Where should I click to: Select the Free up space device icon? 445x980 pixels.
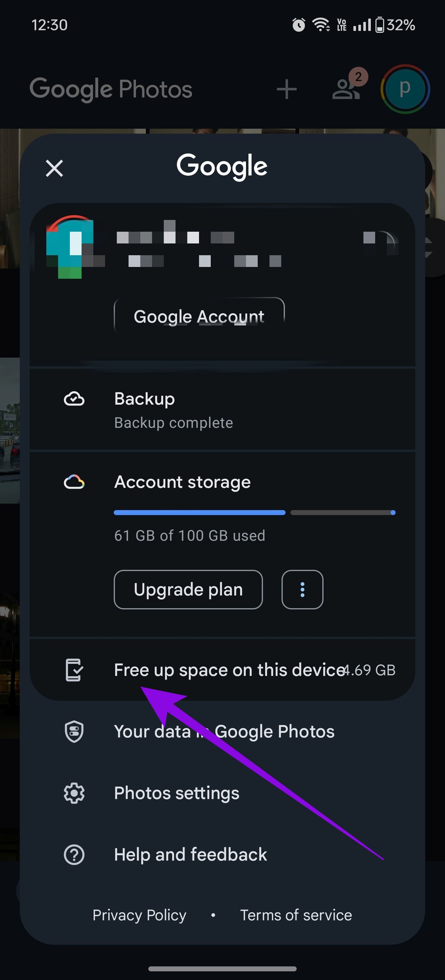[74, 669]
